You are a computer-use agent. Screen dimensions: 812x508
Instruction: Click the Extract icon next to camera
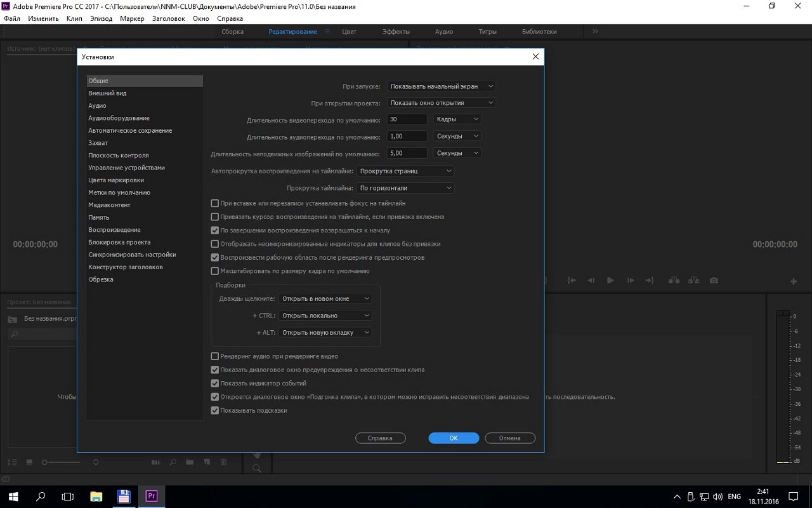(694, 281)
